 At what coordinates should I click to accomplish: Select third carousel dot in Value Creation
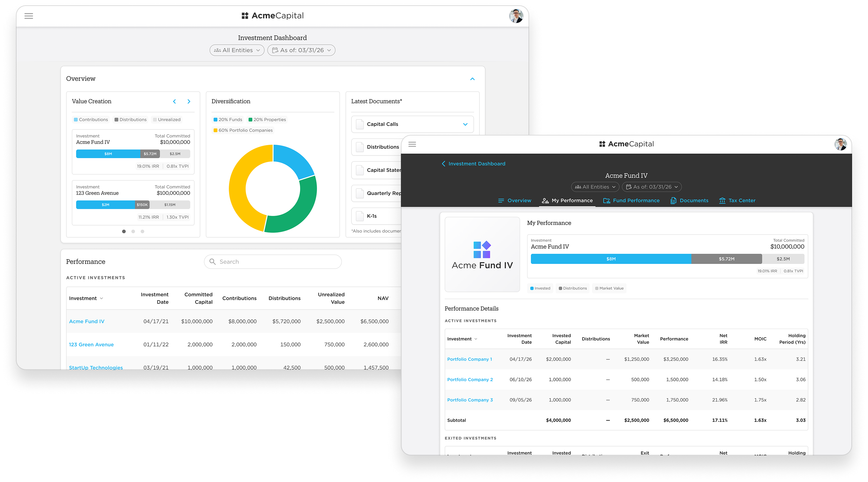pyautogui.click(x=143, y=232)
